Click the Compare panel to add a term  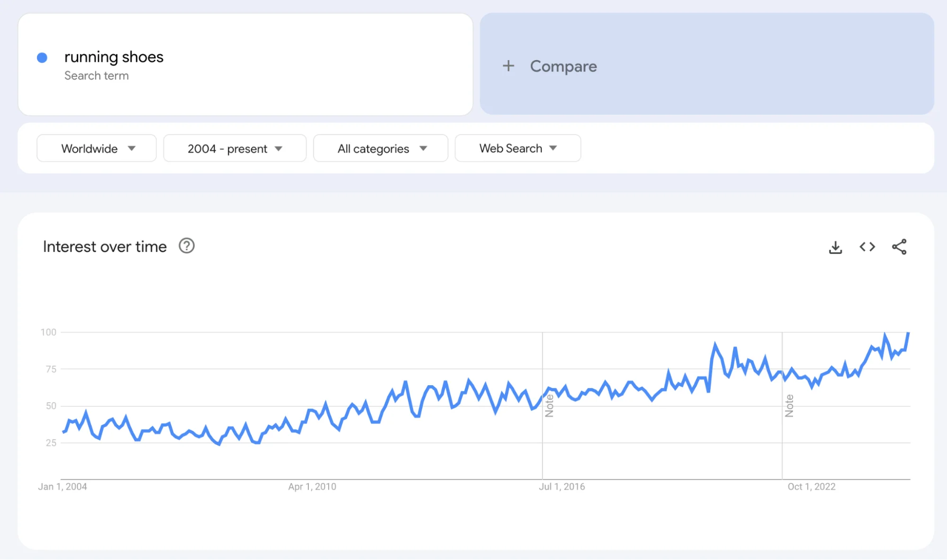coord(564,66)
